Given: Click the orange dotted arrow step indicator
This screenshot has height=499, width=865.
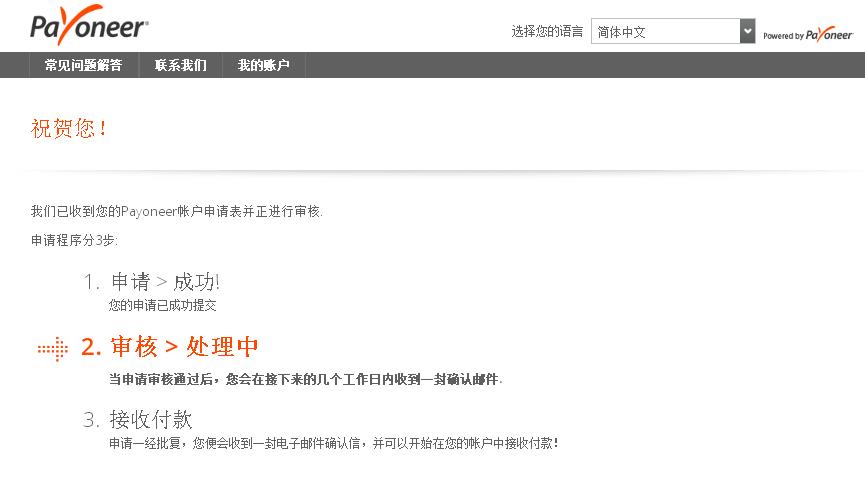Looking at the screenshot, I should coord(53,348).
